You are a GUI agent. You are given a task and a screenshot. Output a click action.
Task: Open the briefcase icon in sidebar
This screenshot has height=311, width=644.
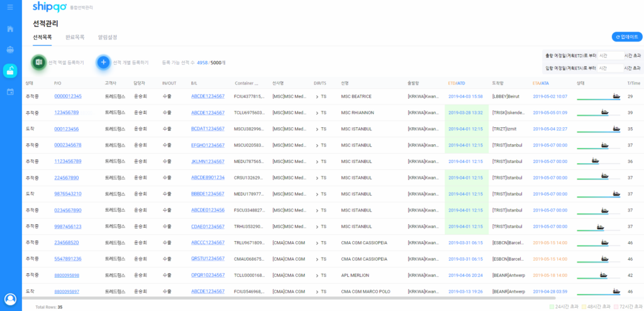[x=10, y=50]
